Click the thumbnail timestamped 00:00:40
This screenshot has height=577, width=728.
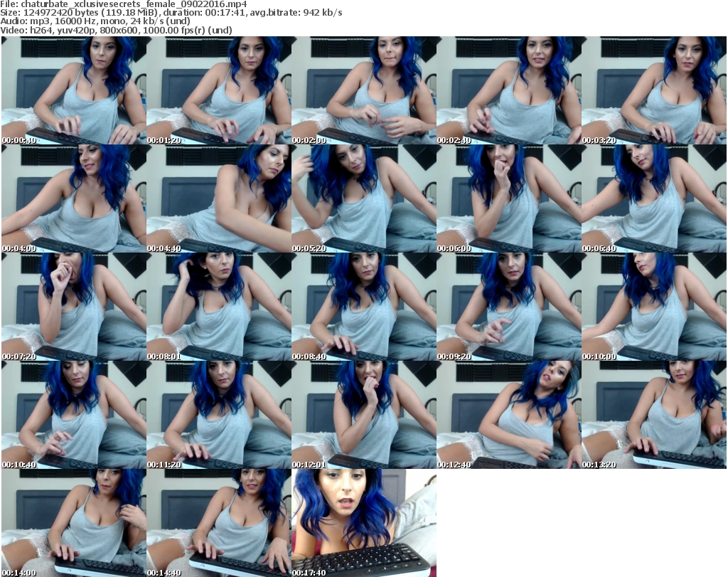point(74,90)
